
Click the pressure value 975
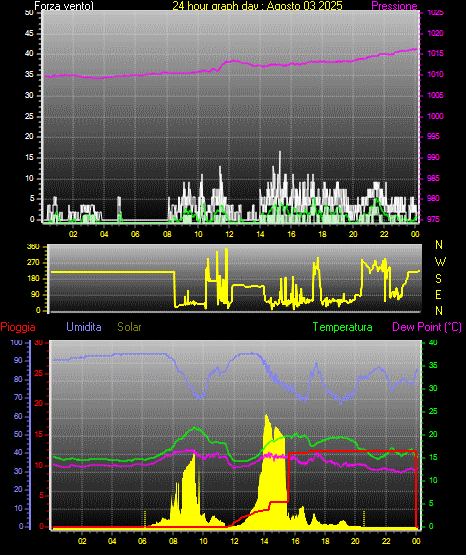pos(433,219)
